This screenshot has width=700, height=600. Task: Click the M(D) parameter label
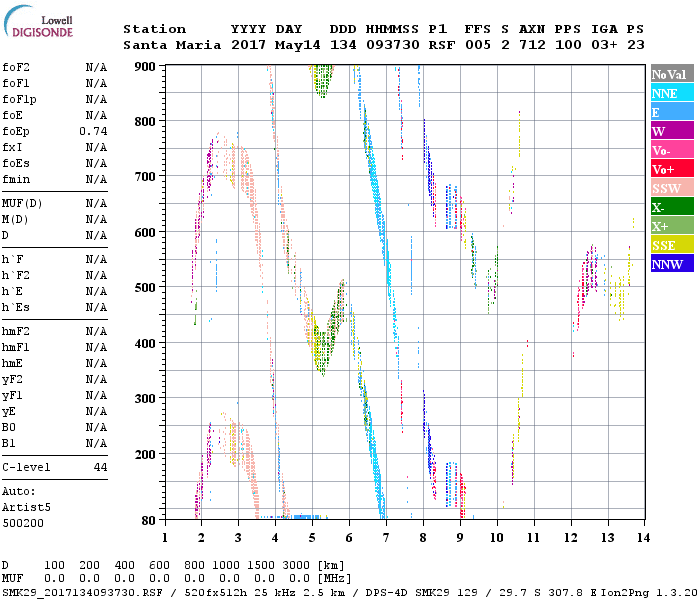[x=15, y=220]
